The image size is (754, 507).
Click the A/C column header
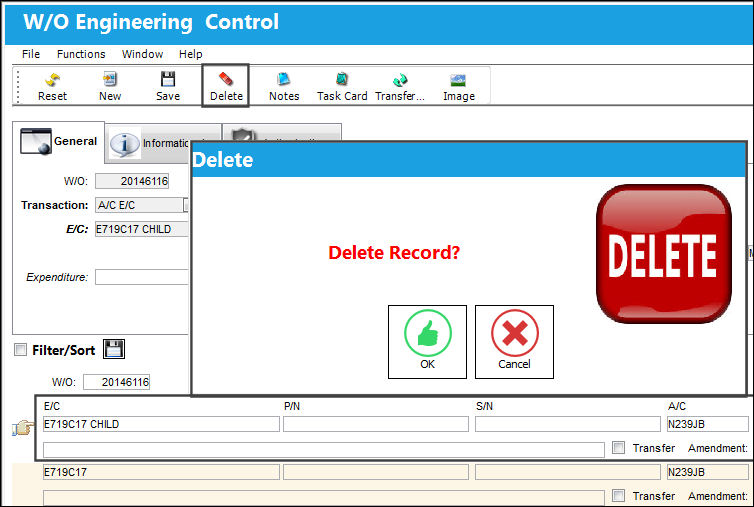click(677, 406)
